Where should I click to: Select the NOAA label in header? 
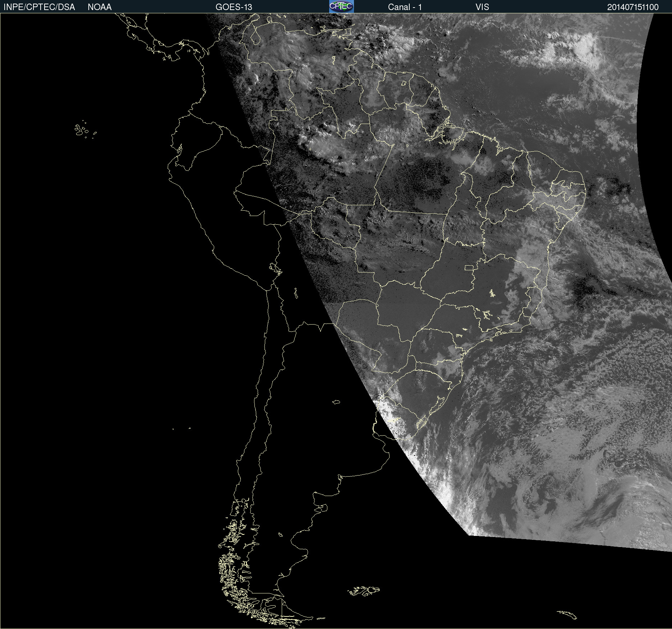(100, 7)
